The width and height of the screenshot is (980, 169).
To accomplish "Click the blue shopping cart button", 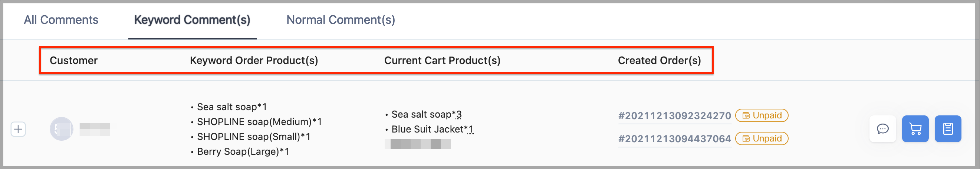I will (x=915, y=129).
